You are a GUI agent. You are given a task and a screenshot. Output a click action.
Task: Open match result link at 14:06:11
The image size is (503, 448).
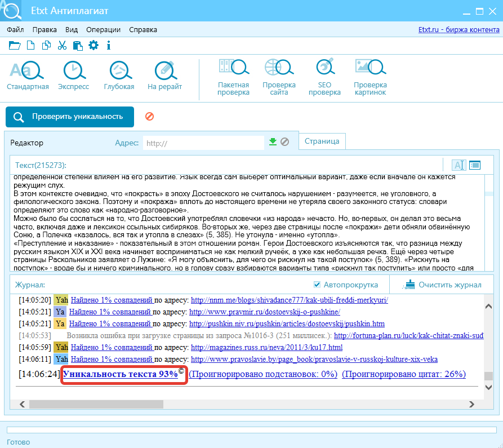tap(112, 360)
